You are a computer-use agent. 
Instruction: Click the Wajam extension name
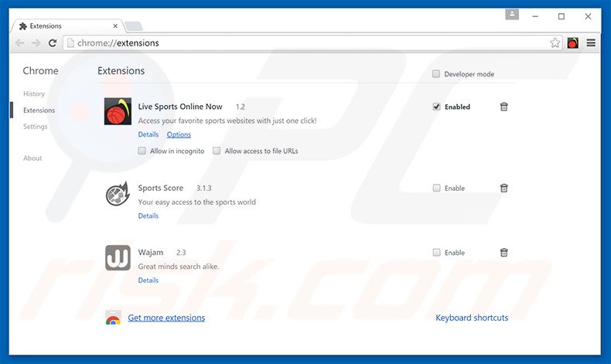[x=150, y=252]
